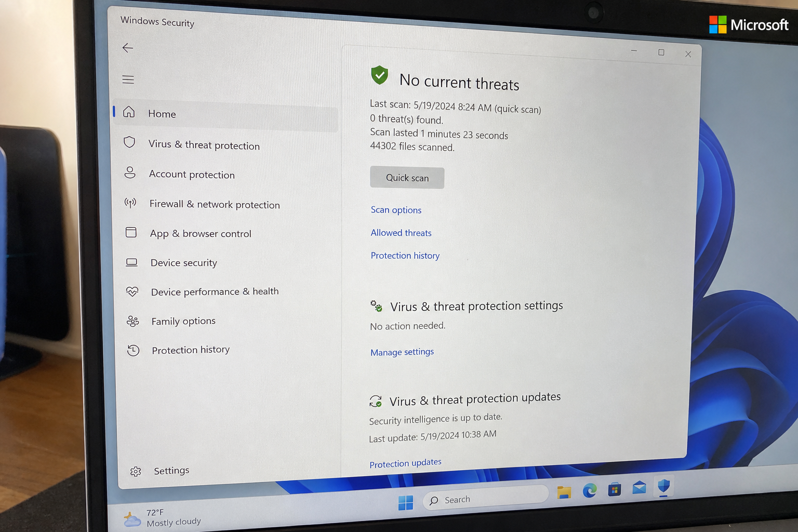
Task: Click the 44302 files scanned text
Action: click(x=413, y=147)
